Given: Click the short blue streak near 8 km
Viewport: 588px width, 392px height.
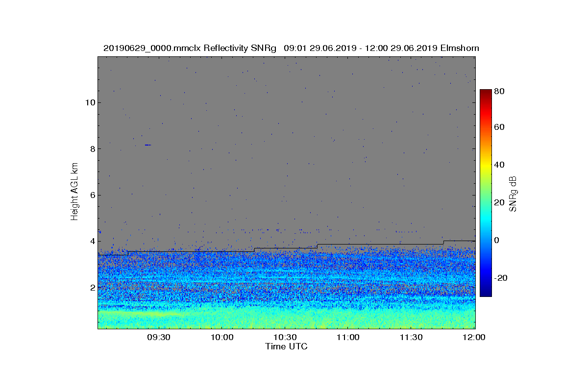Looking at the screenshot, I should (147, 145).
